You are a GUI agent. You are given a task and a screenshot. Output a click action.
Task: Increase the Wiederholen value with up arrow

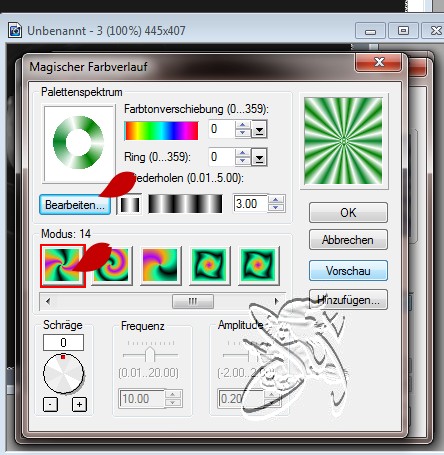click(276, 200)
